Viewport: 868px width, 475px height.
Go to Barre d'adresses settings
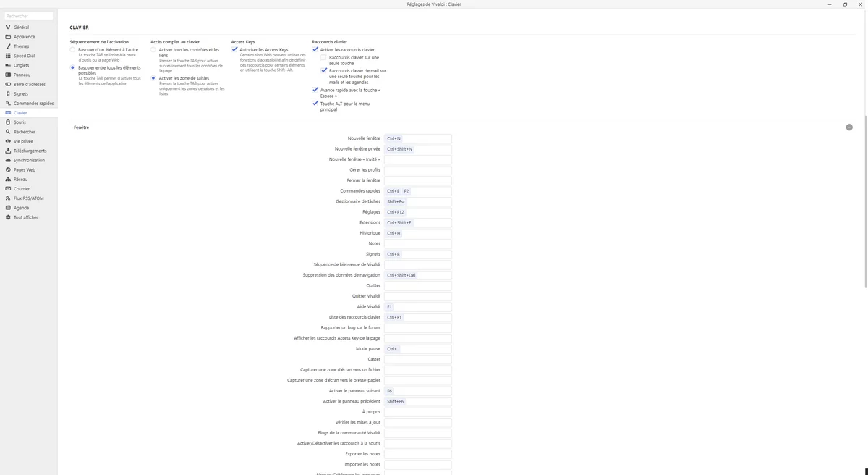coord(29,84)
